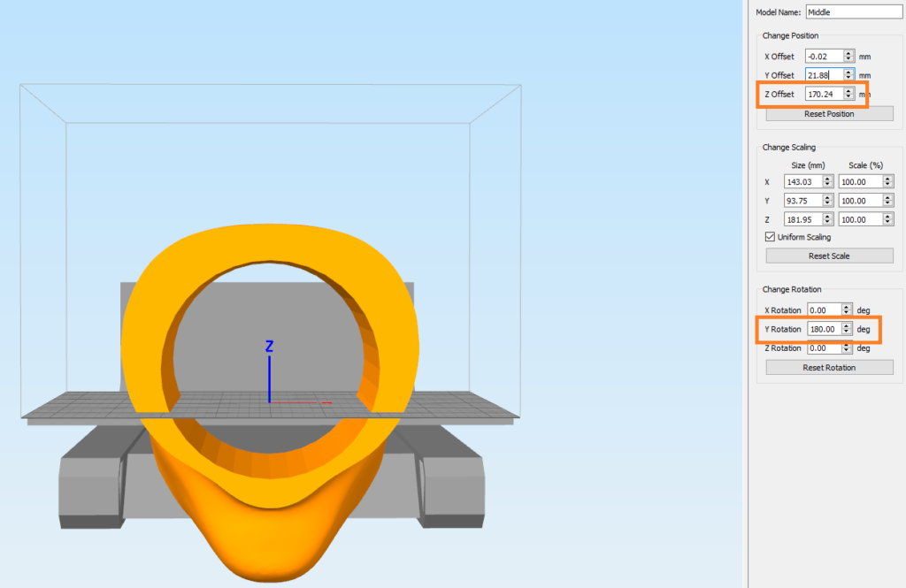Click the Y Size (mm) field
Viewport: 906px width, 588px height.
pos(803,201)
